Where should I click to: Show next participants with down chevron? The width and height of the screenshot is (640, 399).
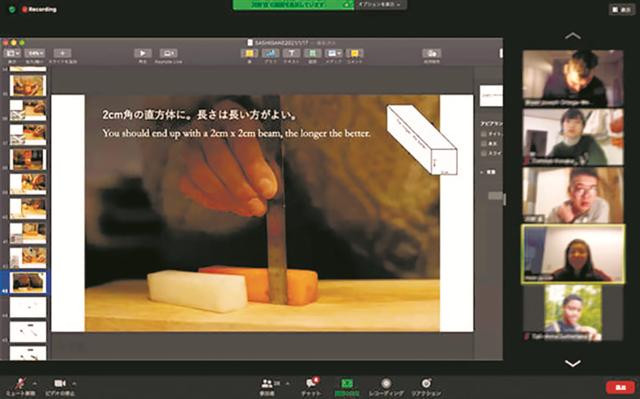click(573, 363)
